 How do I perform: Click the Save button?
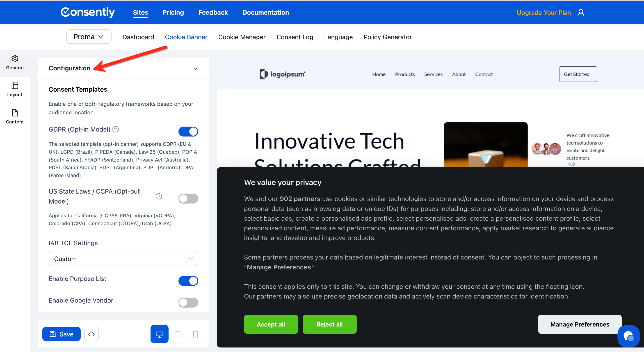[62, 334]
